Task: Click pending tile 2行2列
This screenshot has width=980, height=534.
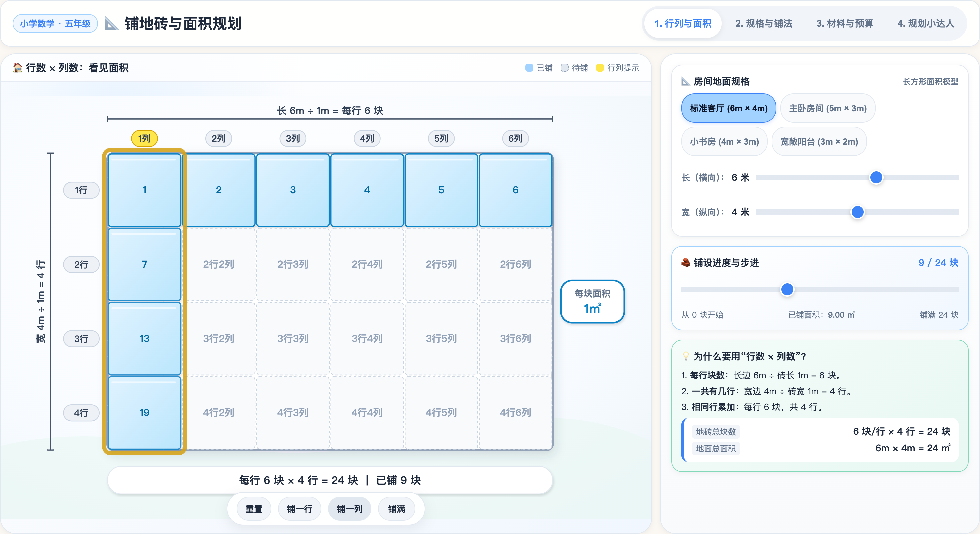Action: (218, 264)
